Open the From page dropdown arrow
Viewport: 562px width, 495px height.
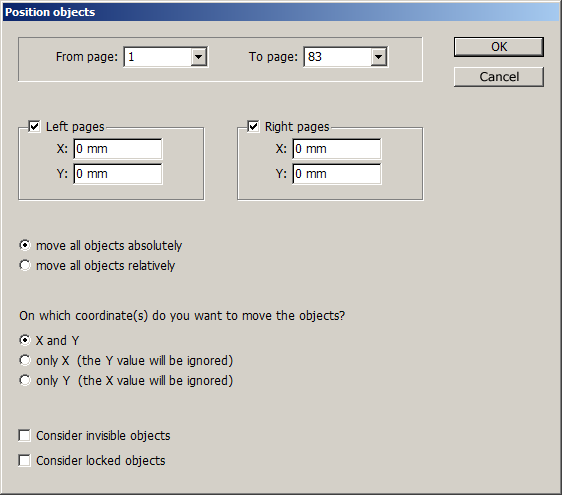[198, 57]
